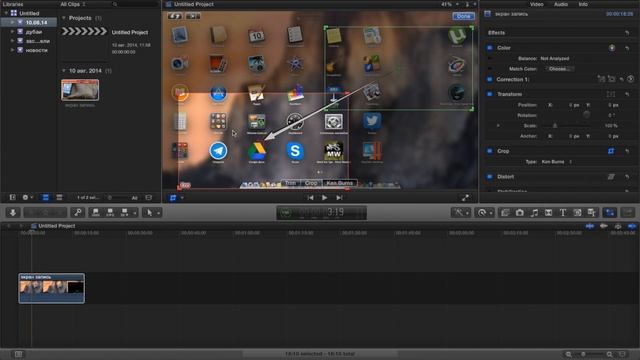Open the viewer zoom percentage menu

pos(449,4)
